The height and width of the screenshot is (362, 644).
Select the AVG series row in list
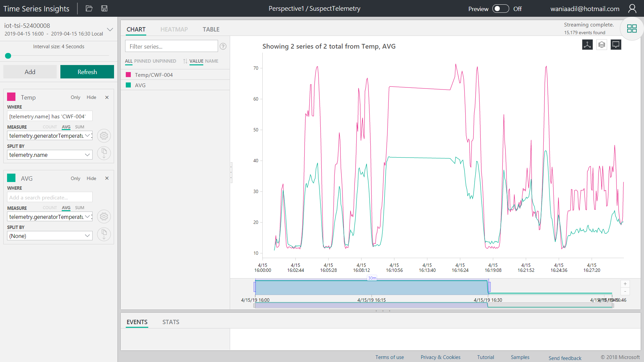click(175, 85)
